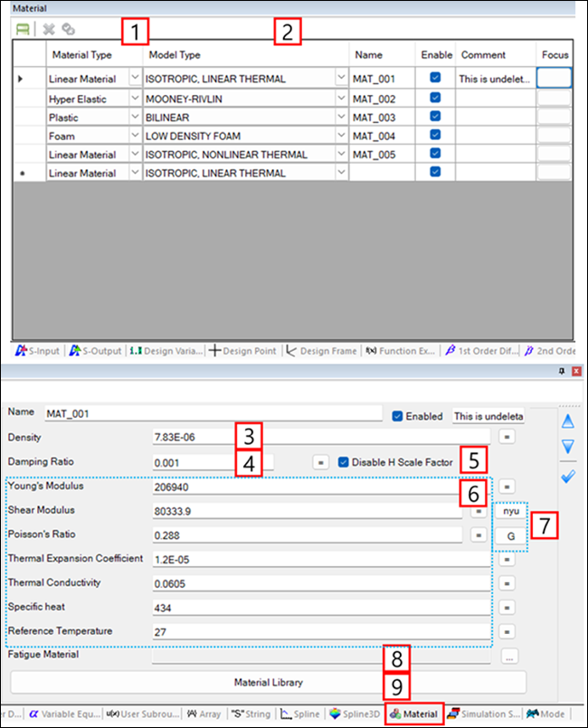Open the Design Point tab
Image resolution: width=588 pixels, height=728 pixels.
tap(243, 351)
